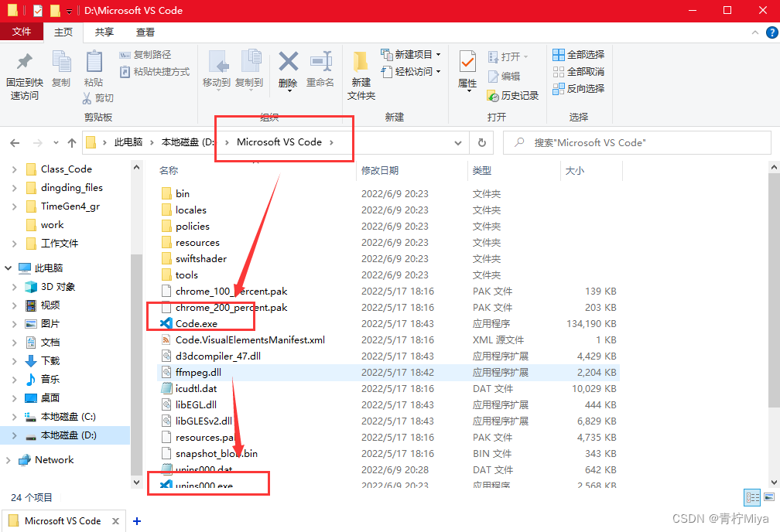Open the Open button dropdown in ribbon

point(525,56)
